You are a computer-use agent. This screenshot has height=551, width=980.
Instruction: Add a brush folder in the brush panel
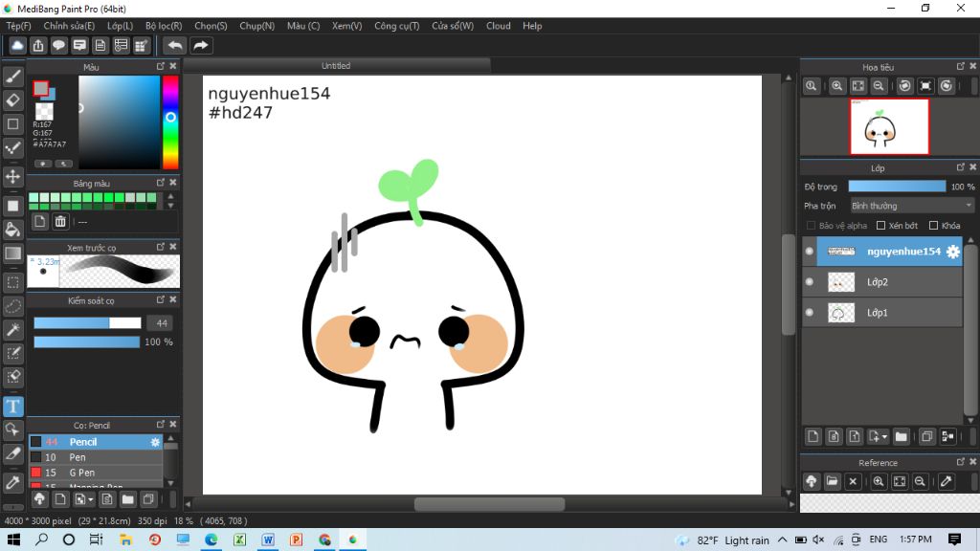tap(127, 499)
